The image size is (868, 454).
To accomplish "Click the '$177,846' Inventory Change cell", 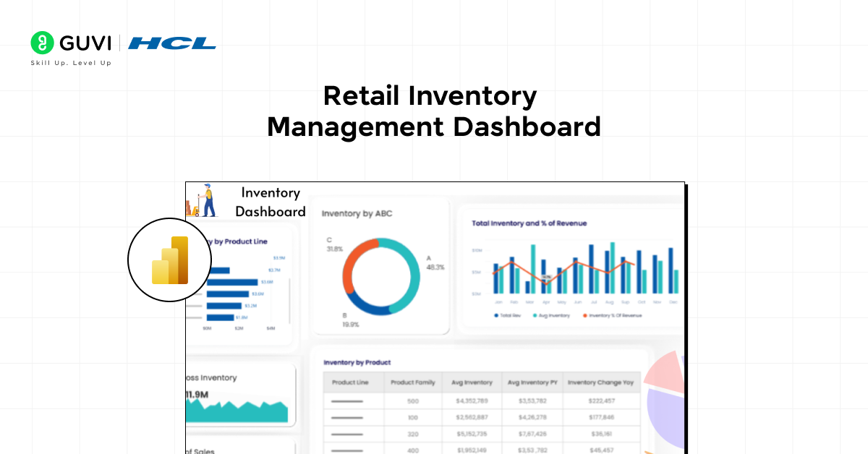I will click(x=602, y=417).
